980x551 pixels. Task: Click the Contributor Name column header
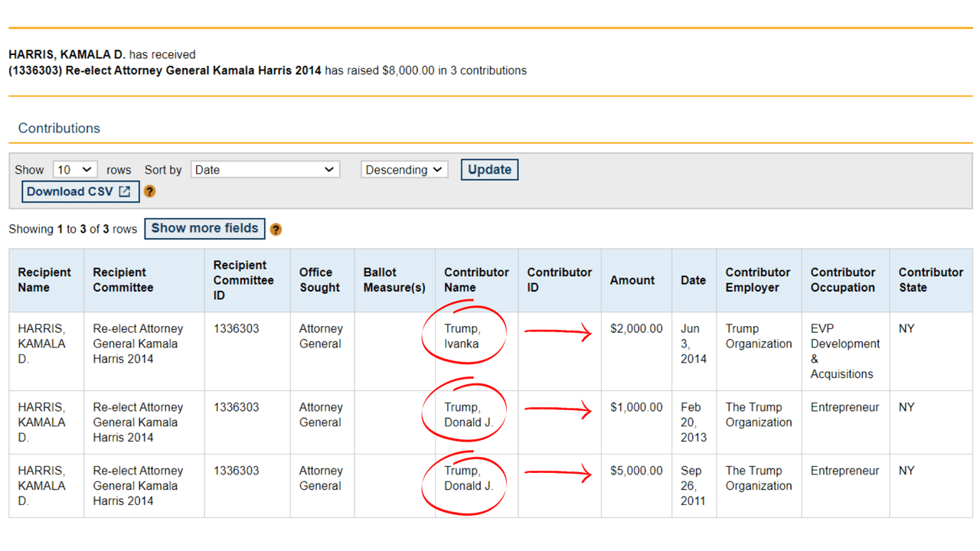pyautogui.click(x=476, y=280)
